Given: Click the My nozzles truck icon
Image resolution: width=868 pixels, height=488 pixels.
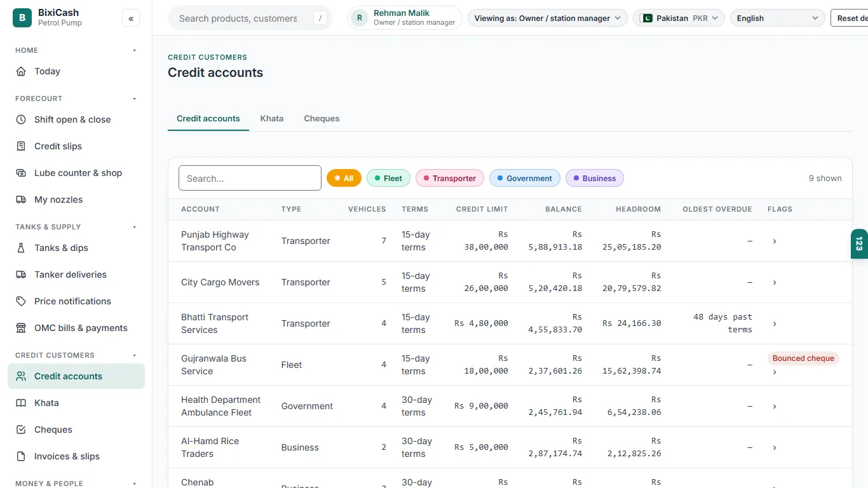Looking at the screenshot, I should pos(21,200).
